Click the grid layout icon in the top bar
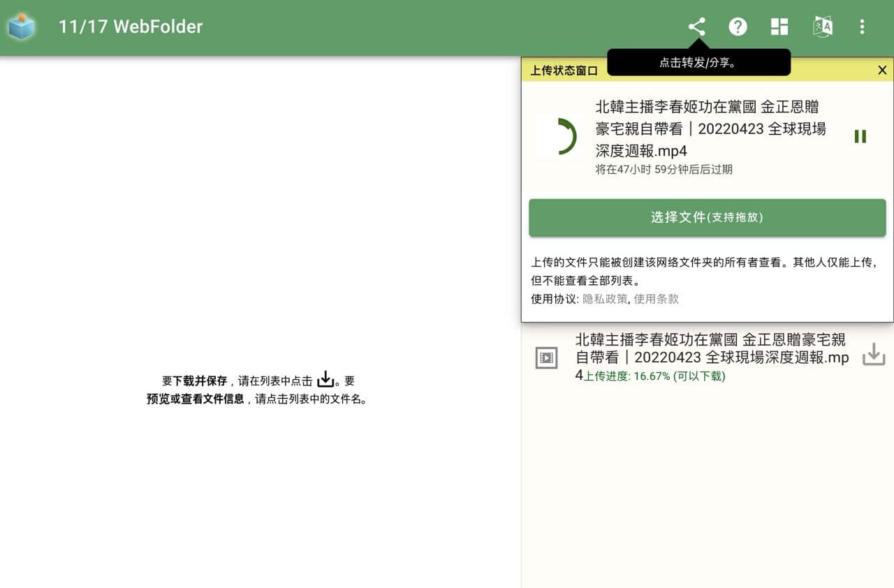This screenshot has height=588, width=894. click(779, 27)
